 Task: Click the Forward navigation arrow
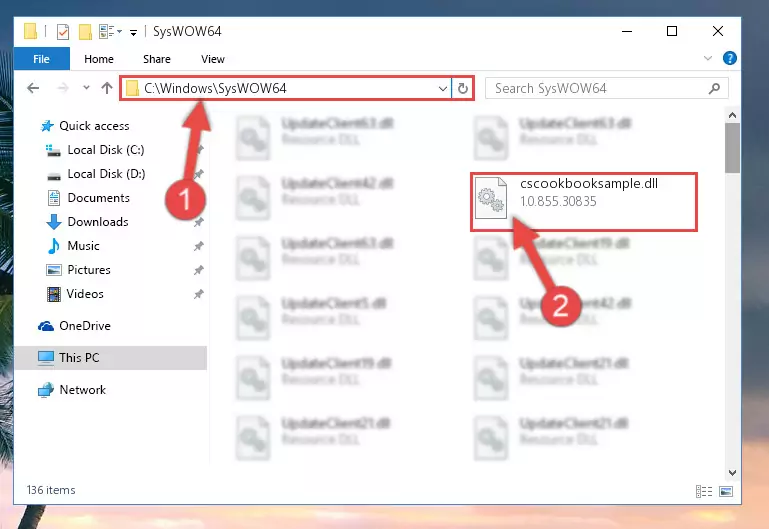[x=63, y=88]
